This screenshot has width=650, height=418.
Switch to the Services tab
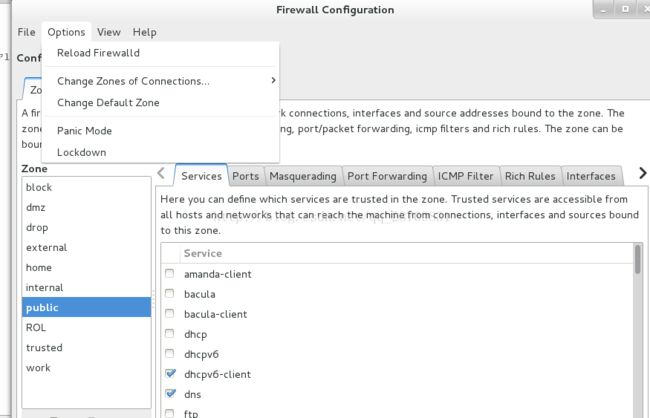[201, 176]
